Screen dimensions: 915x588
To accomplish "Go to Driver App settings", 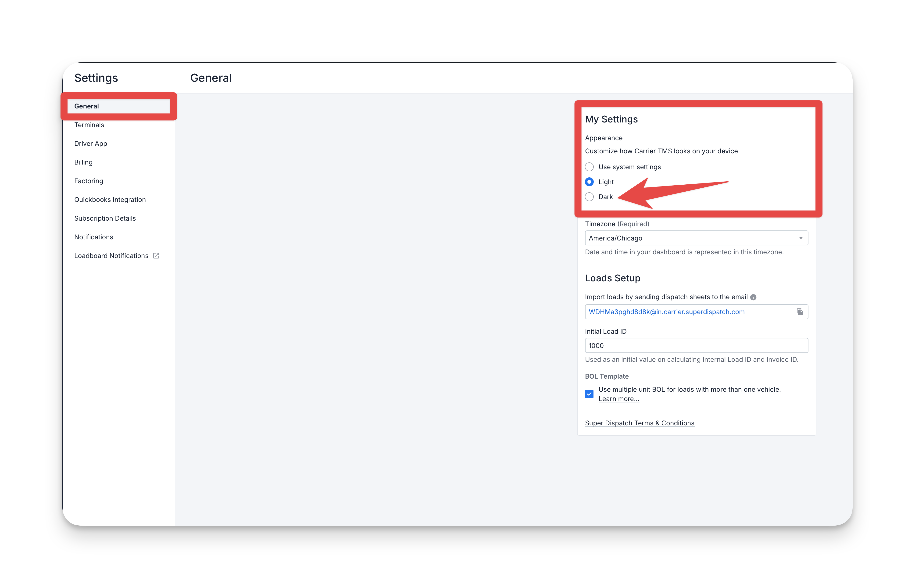I will [x=90, y=143].
